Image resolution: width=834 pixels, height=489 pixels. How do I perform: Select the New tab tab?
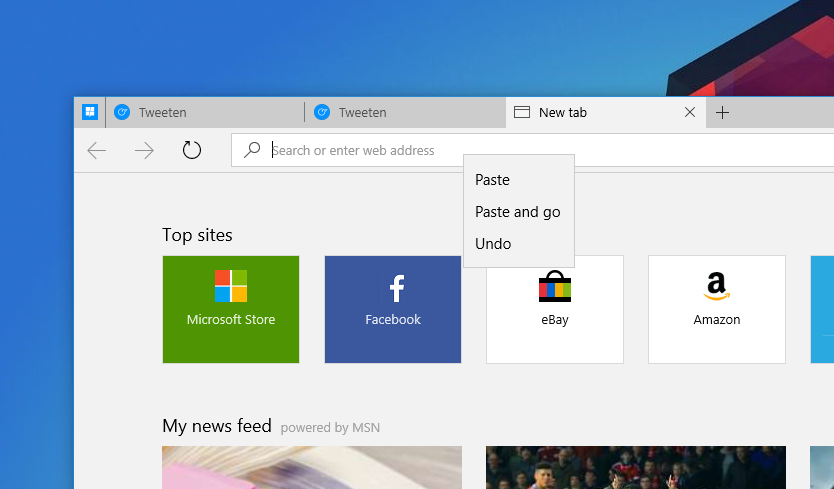(x=606, y=112)
